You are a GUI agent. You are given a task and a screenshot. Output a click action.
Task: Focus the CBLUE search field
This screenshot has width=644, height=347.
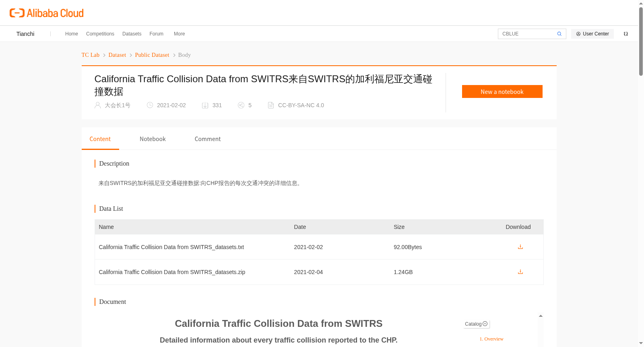527,34
